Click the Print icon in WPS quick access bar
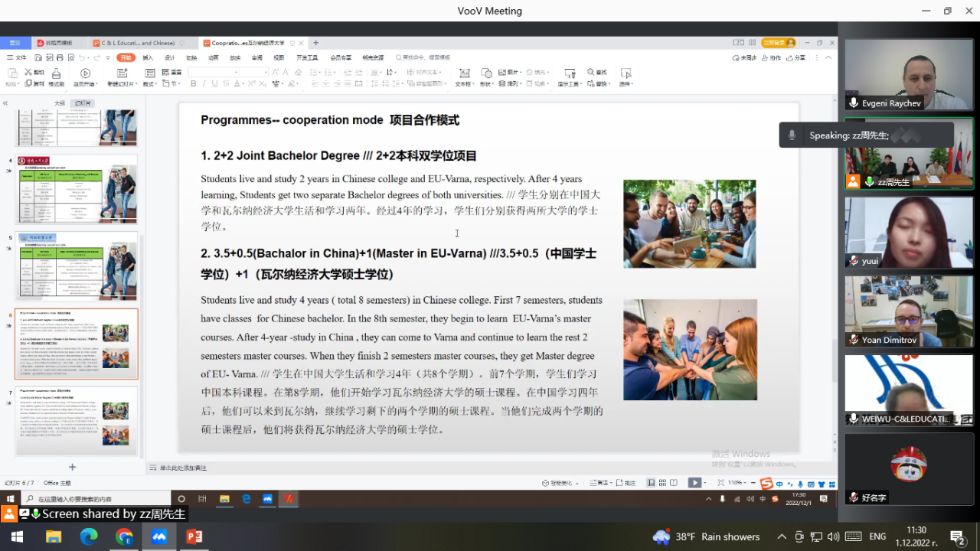 point(60,57)
